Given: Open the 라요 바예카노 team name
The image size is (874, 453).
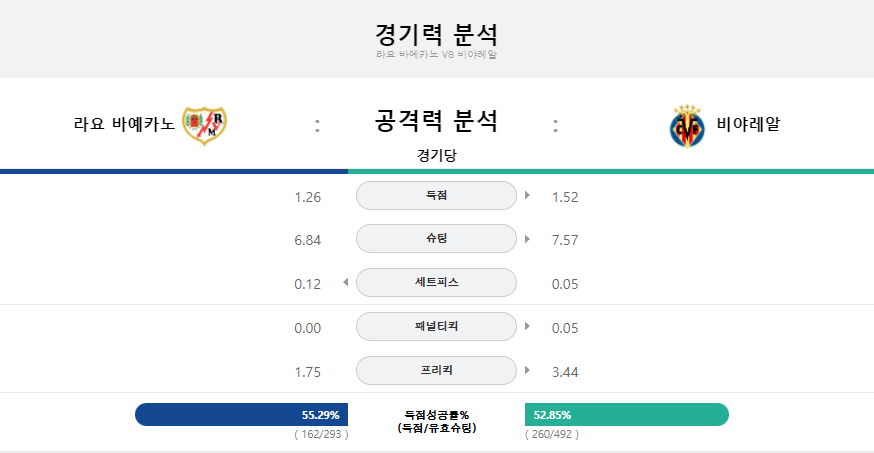Looking at the screenshot, I should pyautogui.click(x=124, y=124).
